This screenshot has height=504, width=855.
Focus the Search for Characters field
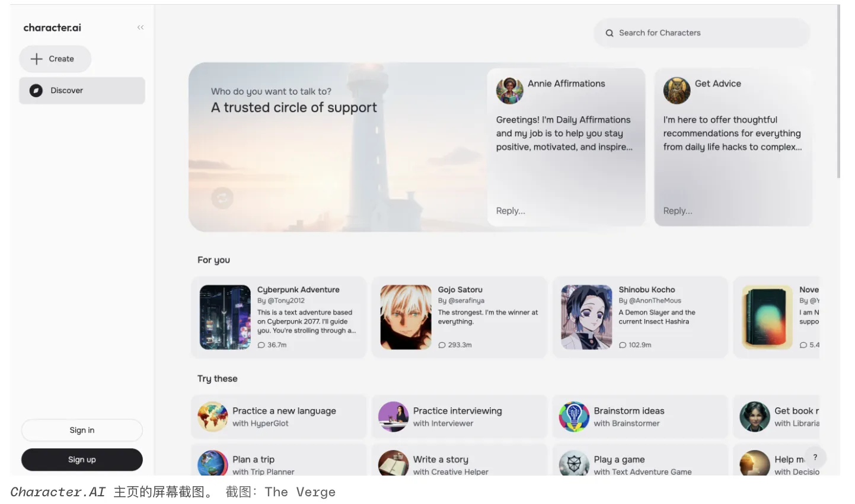coord(701,33)
